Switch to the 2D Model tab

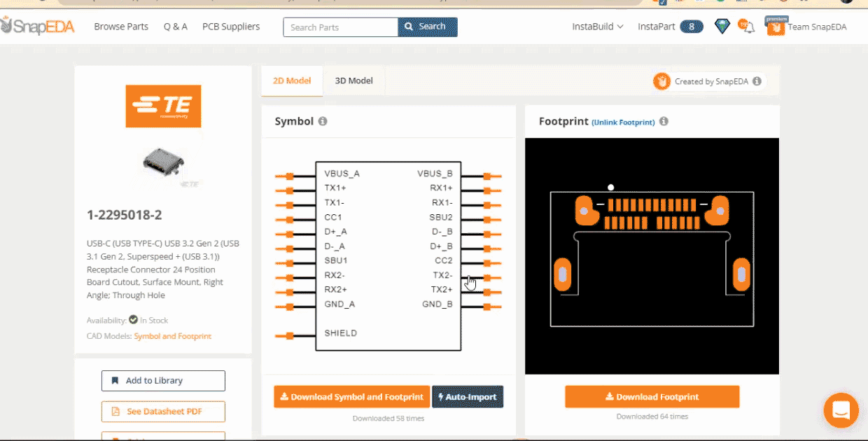click(292, 81)
